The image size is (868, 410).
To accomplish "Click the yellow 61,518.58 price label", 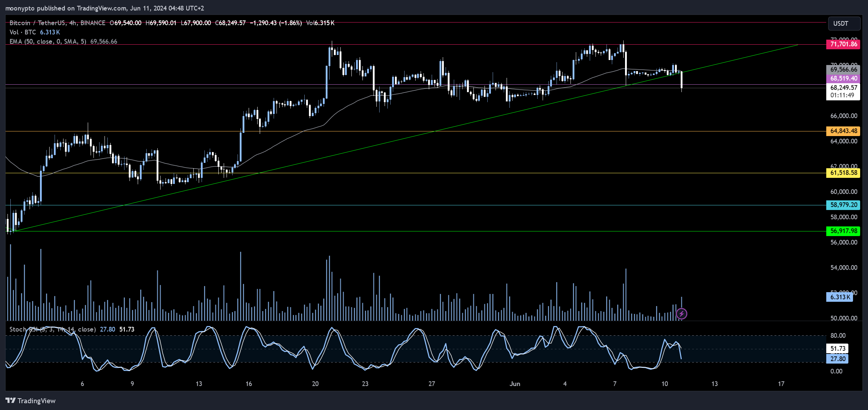I will 843,173.
